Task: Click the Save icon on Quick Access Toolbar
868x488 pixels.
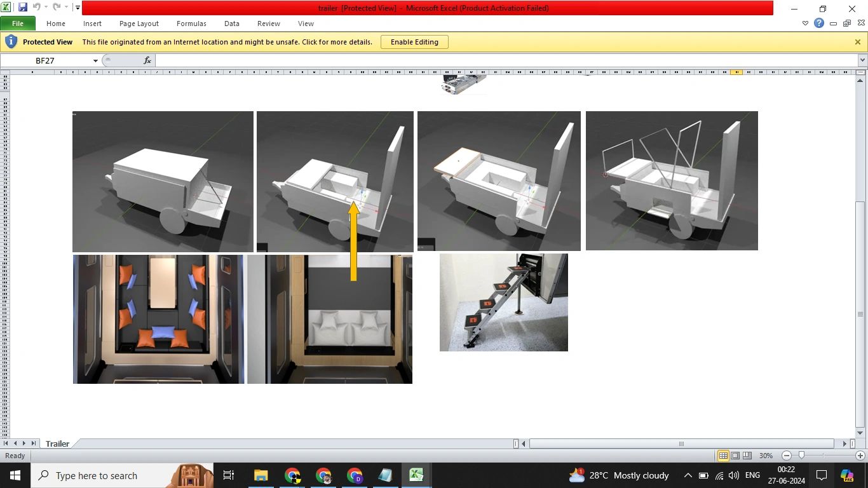Action: [x=24, y=7]
